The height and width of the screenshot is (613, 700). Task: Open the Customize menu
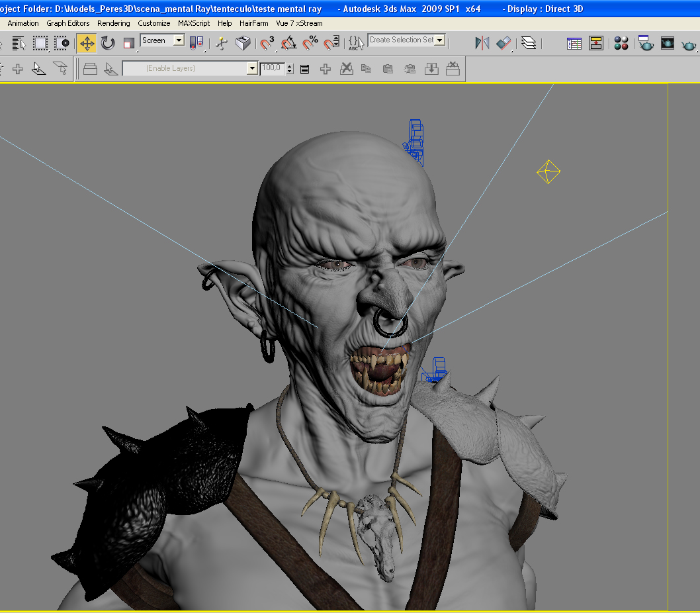coord(153,23)
